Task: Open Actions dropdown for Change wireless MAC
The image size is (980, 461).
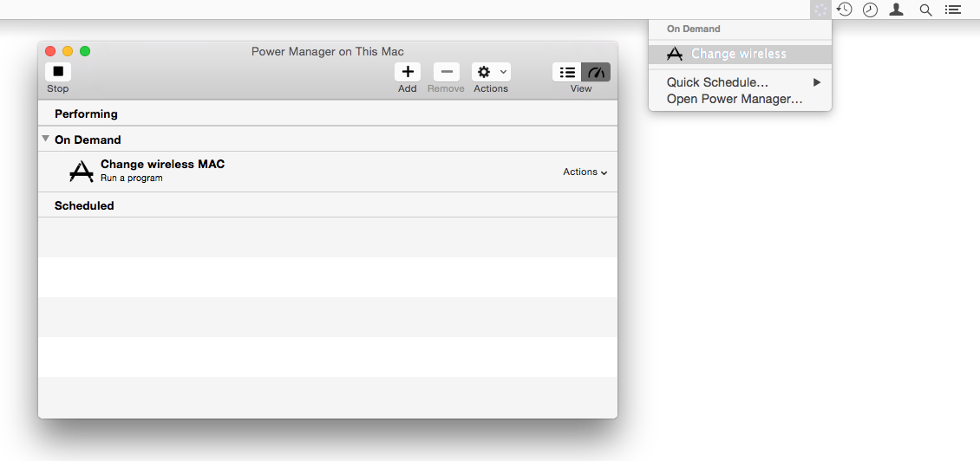Action: [585, 172]
